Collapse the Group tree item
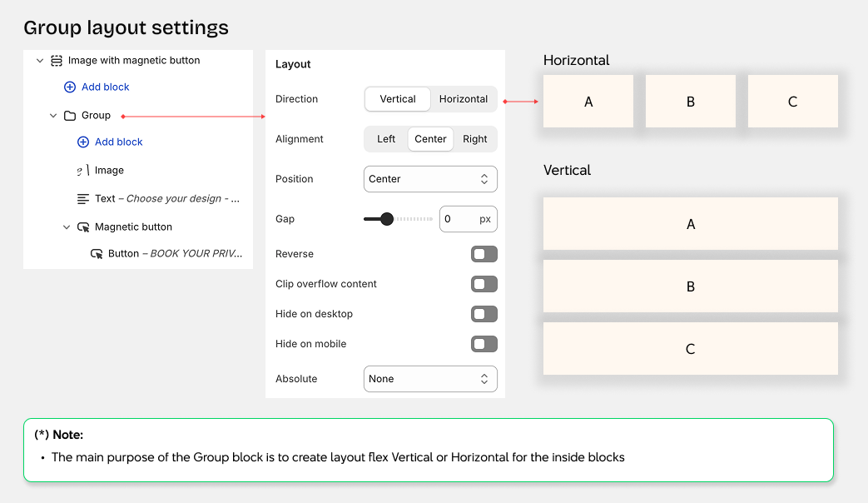The image size is (868, 503). [52, 115]
